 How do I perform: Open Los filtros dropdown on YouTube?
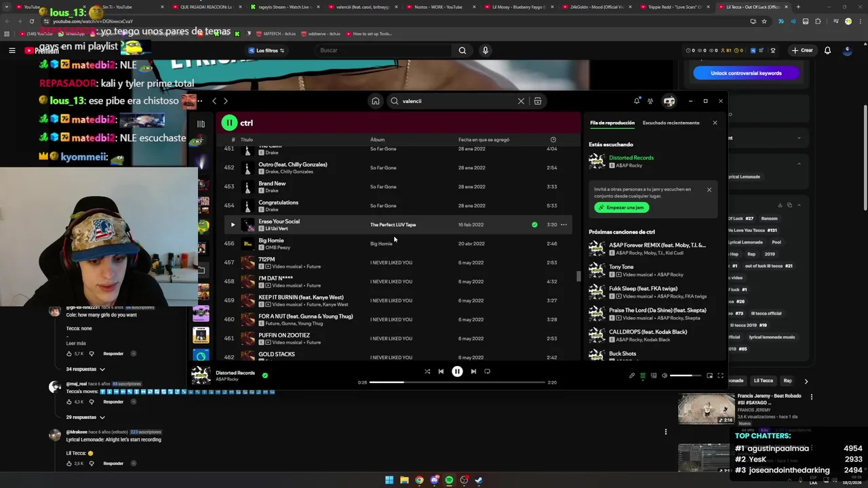click(265, 50)
